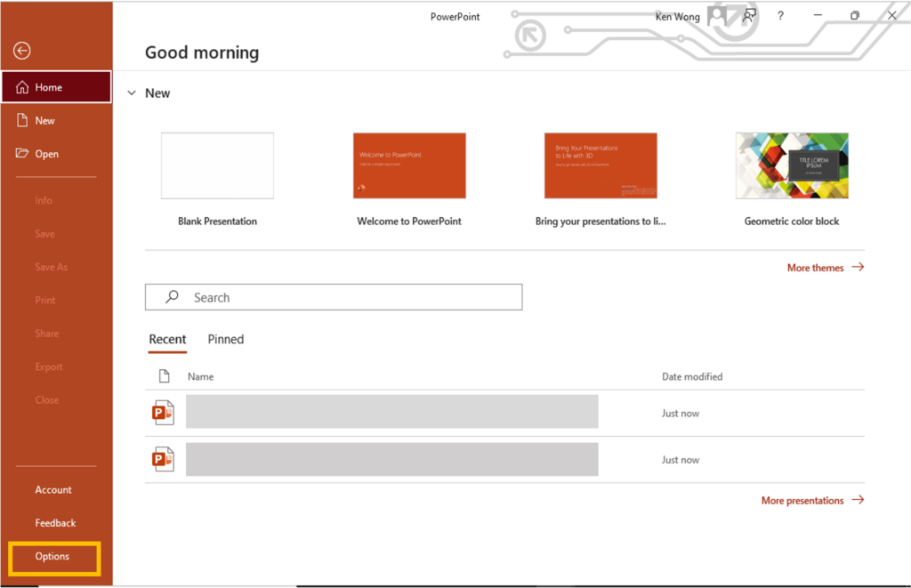Viewport: 911px width, 588px height.
Task: Choose Save As in the sidebar
Action: 51,267
